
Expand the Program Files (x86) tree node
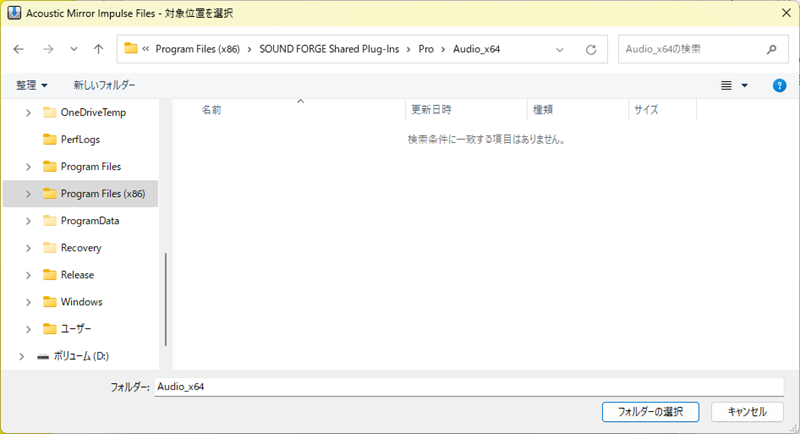click(28, 194)
